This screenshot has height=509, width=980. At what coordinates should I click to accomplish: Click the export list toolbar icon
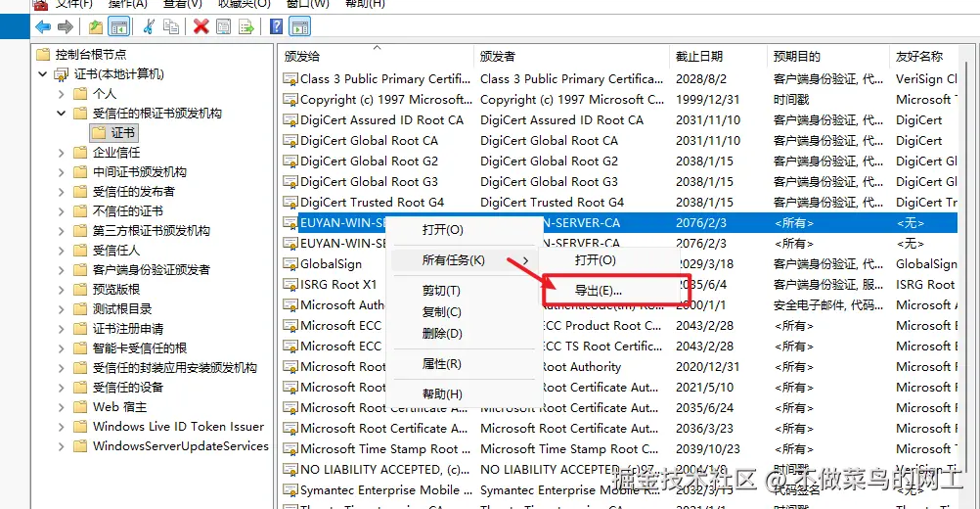(x=246, y=26)
